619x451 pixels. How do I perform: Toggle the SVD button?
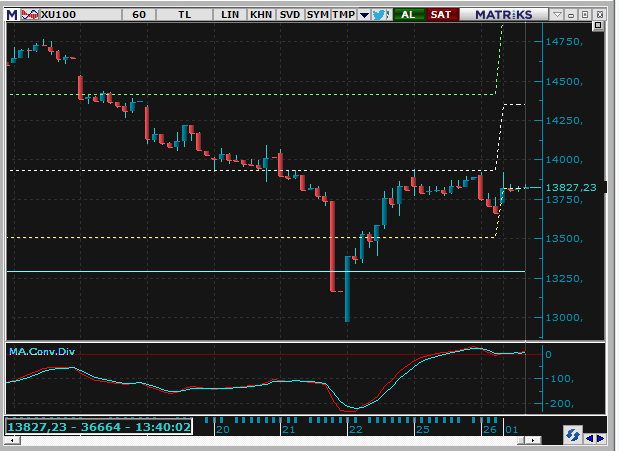pyautogui.click(x=290, y=15)
